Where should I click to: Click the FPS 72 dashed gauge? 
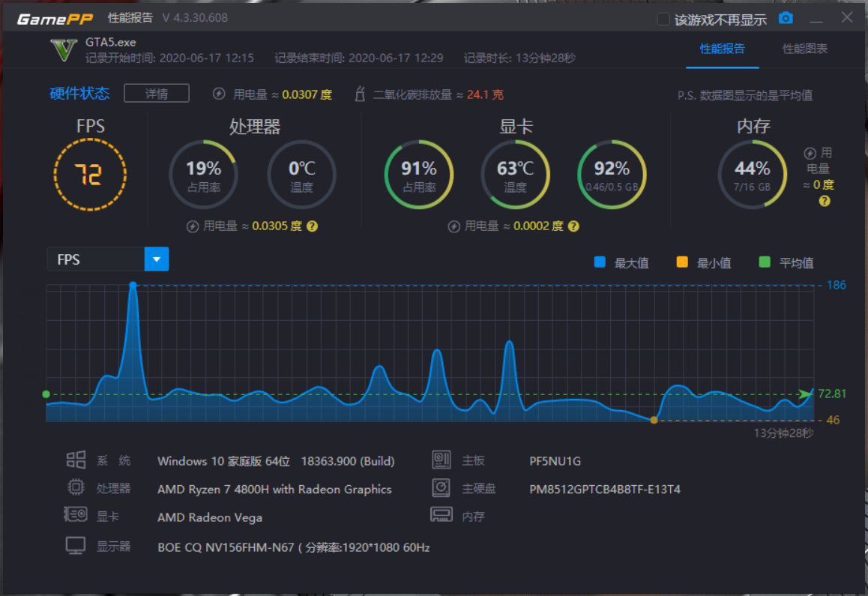click(90, 175)
